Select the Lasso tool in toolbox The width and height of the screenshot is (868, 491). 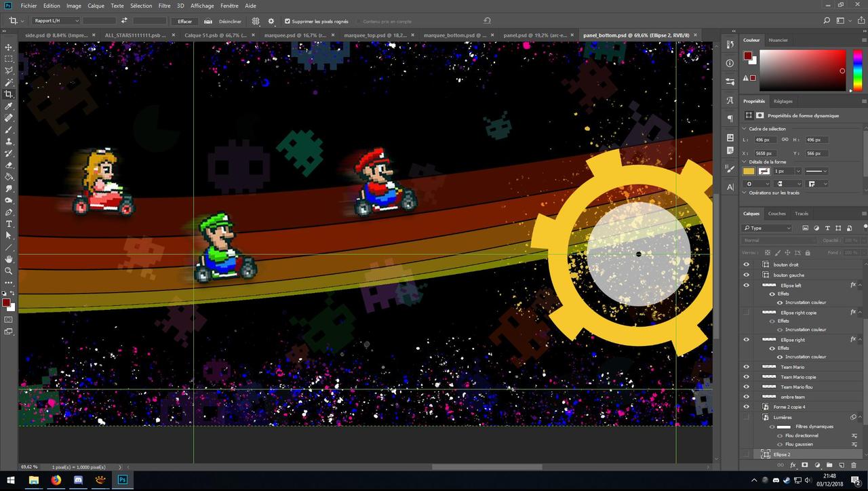point(9,71)
